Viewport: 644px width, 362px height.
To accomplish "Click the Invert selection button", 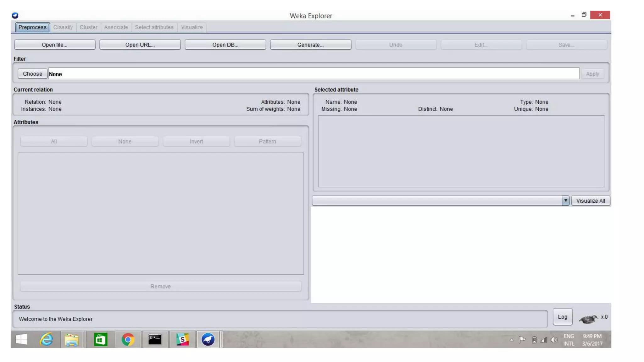I will tap(196, 141).
